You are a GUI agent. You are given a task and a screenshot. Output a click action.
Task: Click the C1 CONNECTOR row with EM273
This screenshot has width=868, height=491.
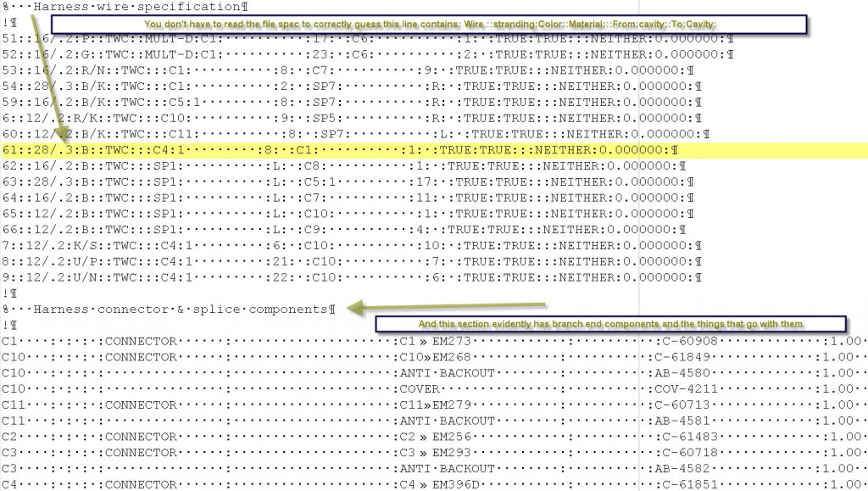point(424,341)
